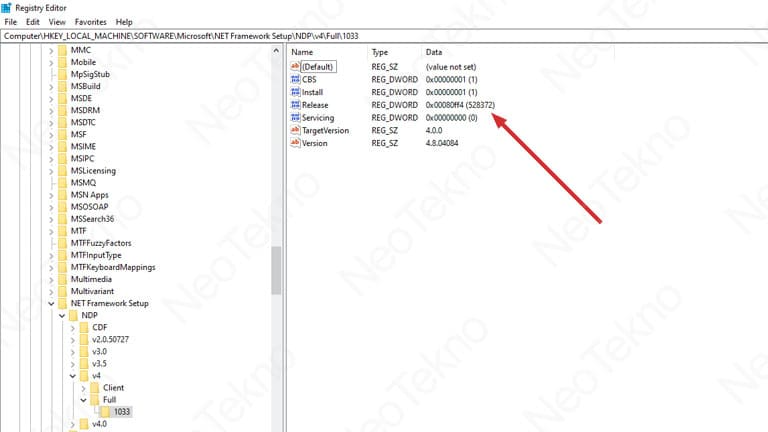Open the Edit menu

pos(33,21)
